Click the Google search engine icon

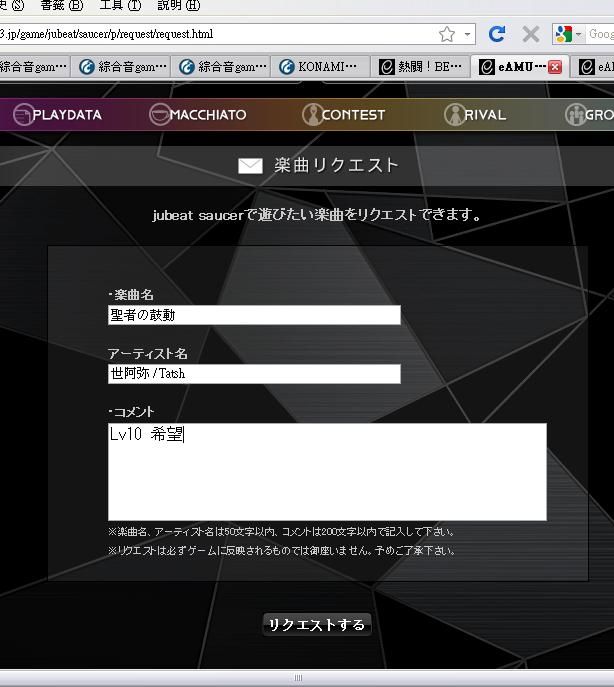564,34
